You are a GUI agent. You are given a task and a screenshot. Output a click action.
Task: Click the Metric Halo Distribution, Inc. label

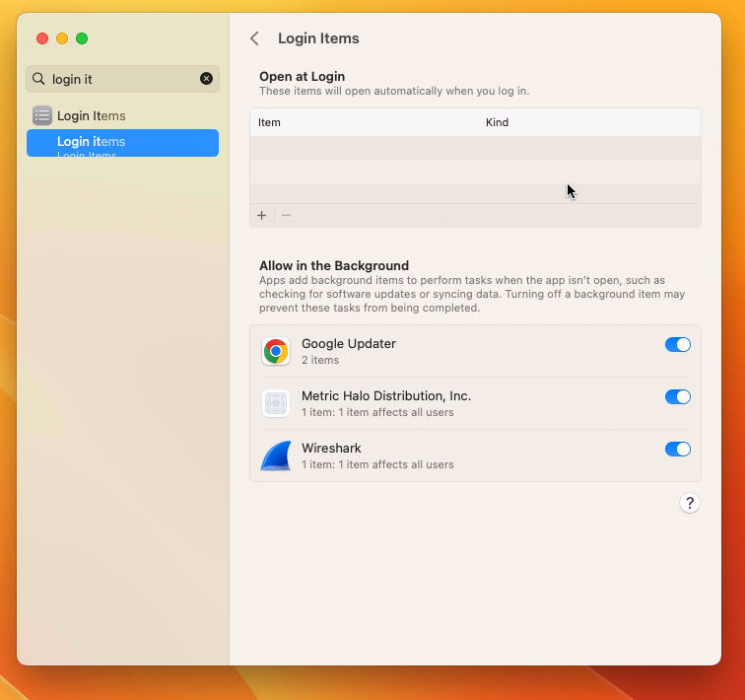[386, 396]
